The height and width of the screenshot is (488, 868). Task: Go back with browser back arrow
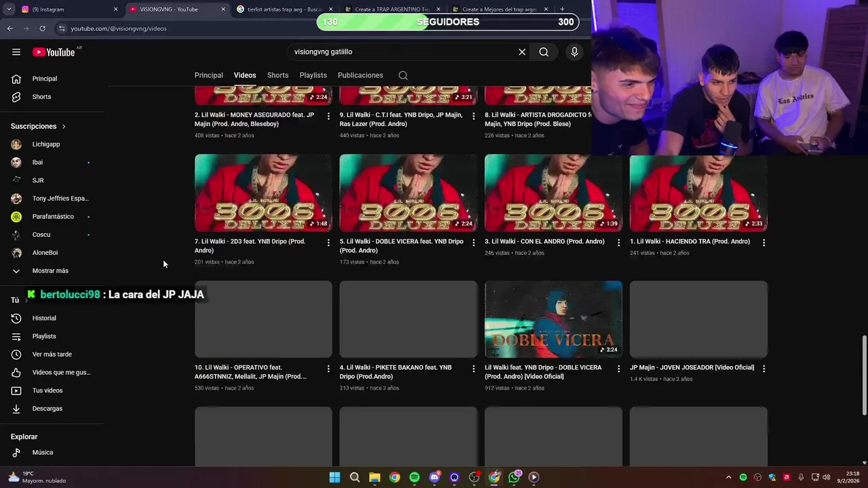(x=9, y=28)
